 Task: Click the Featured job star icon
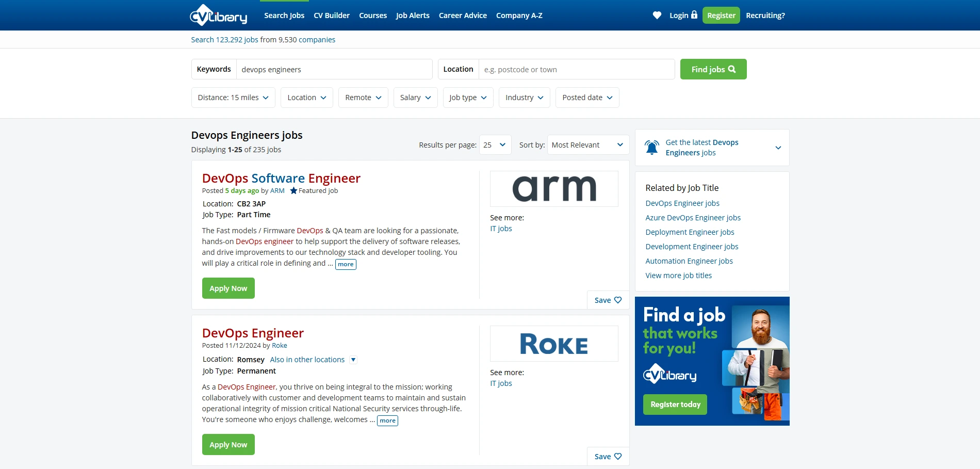click(x=293, y=190)
